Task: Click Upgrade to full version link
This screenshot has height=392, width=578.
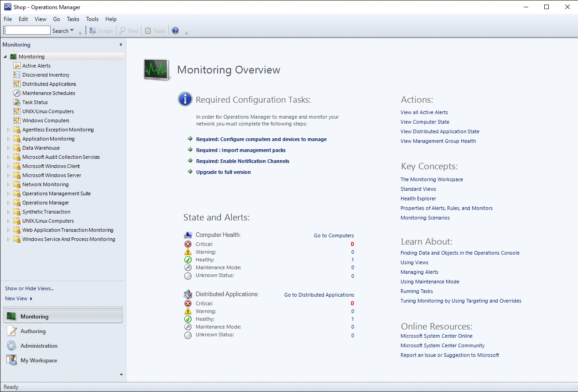Action: [x=224, y=172]
